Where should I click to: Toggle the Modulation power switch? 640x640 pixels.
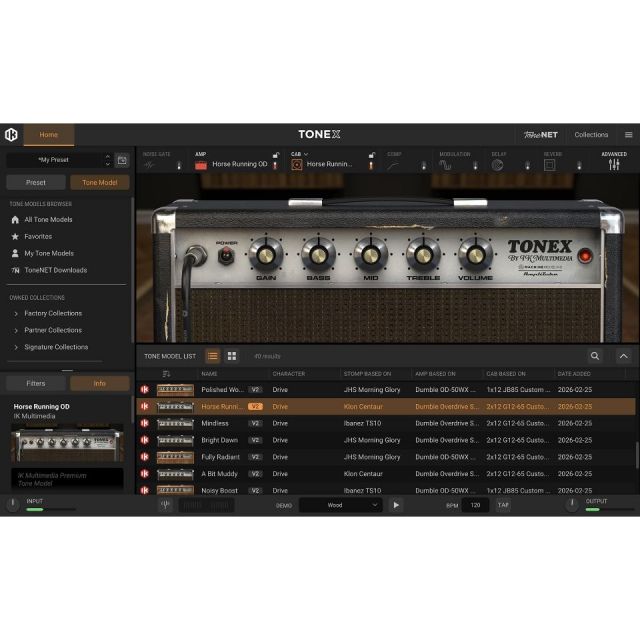(x=475, y=165)
